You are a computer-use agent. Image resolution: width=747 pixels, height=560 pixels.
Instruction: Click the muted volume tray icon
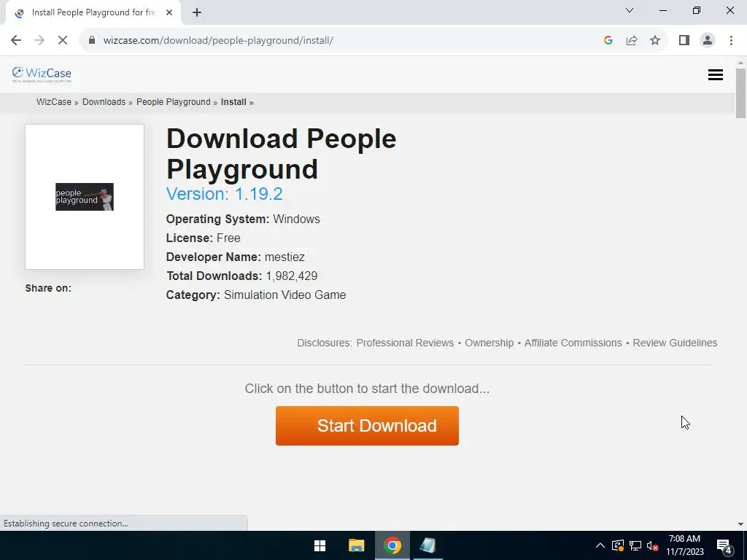pyautogui.click(x=653, y=545)
